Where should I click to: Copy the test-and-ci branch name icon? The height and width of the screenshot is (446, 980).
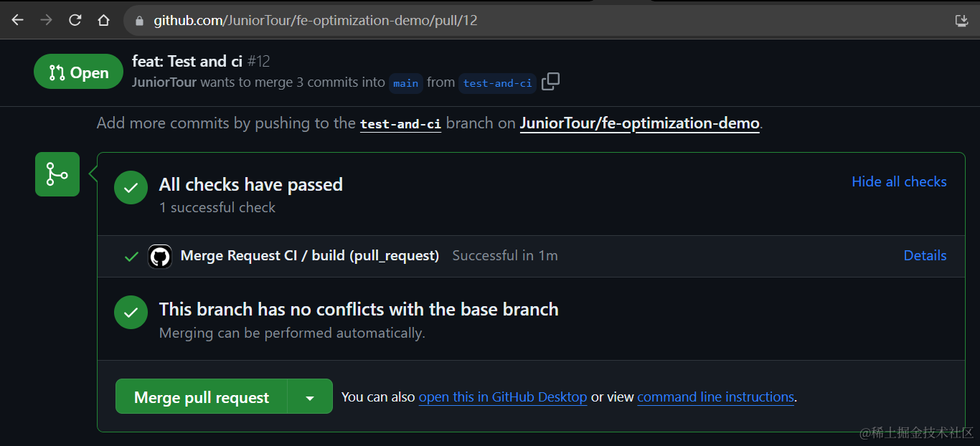coord(550,82)
